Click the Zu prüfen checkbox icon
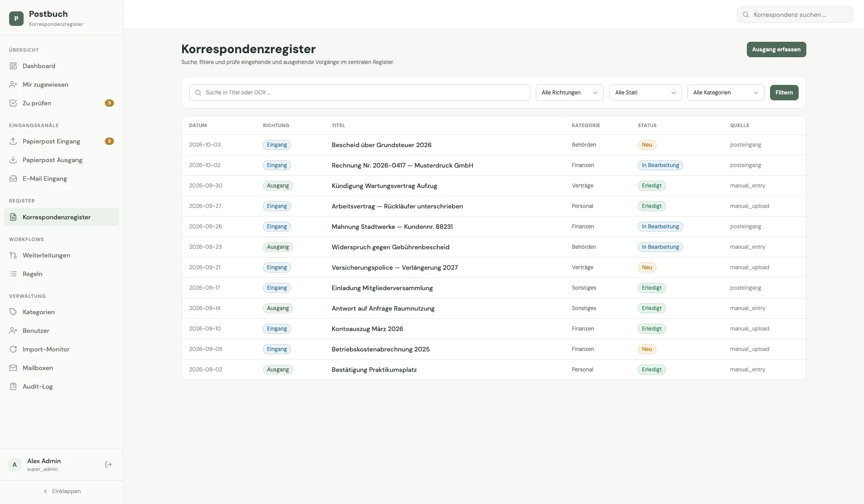 tap(13, 103)
